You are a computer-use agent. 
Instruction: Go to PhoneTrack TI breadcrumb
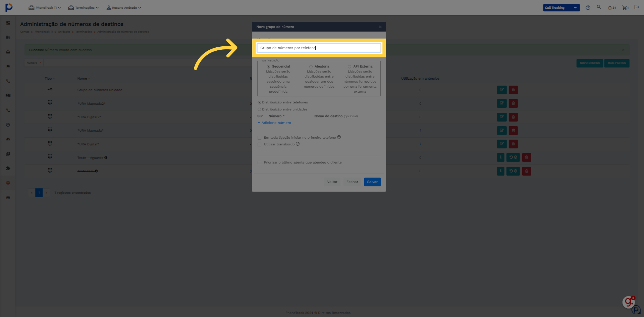coord(44,32)
